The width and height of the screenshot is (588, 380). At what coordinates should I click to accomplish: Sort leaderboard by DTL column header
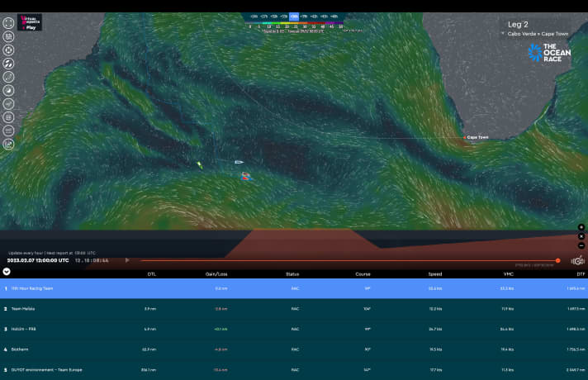[151, 274]
